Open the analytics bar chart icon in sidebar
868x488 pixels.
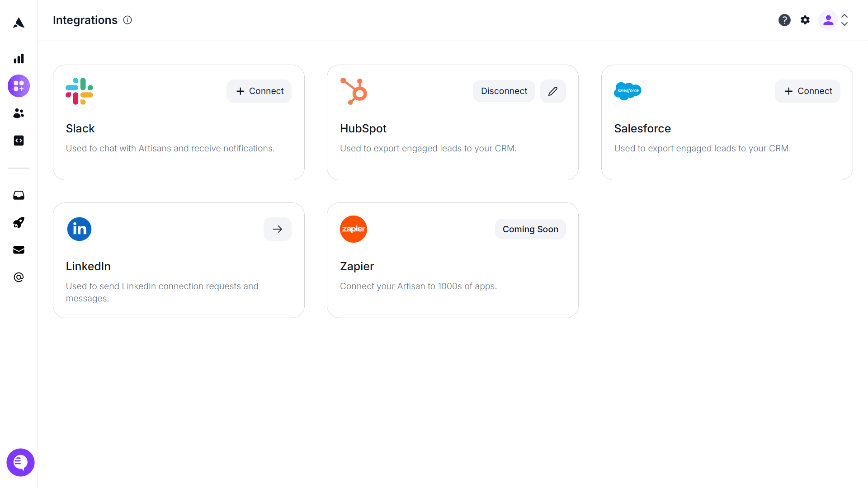pos(19,59)
